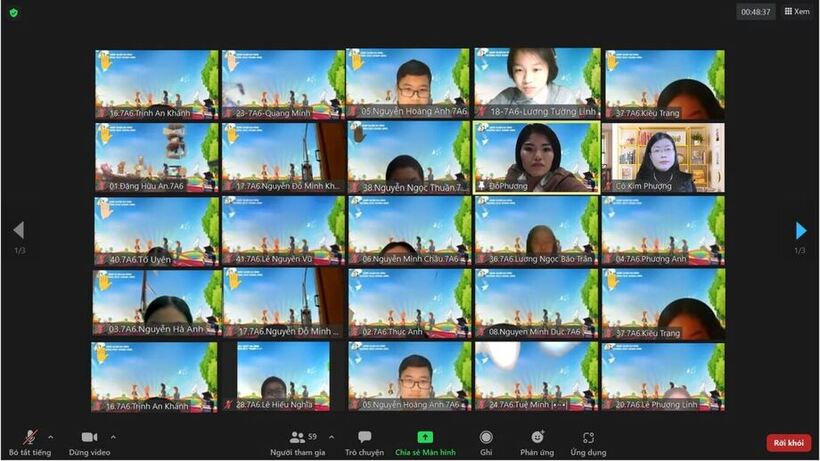This screenshot has width=820, height=461.
Task: Open Xem view layout menu
Action: coord(797,11)
